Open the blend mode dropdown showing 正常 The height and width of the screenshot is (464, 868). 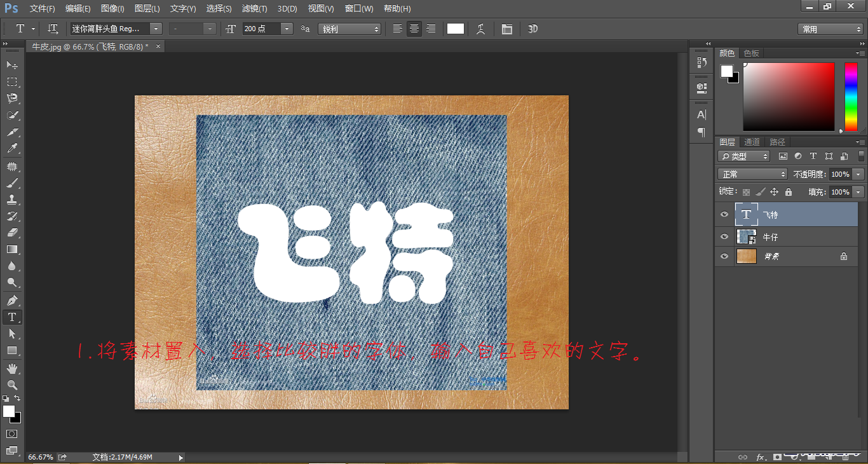tap(752, 174)
